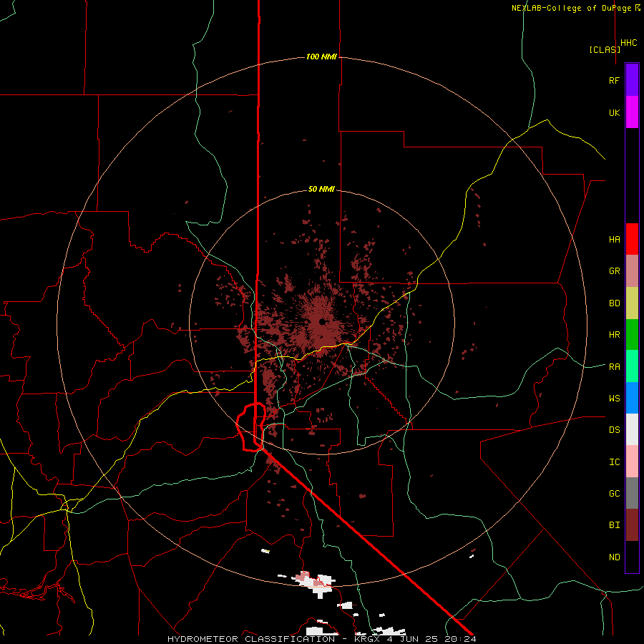The image size is (644, 644).
Task: Click the "RF" legend label
Action: 615,80
